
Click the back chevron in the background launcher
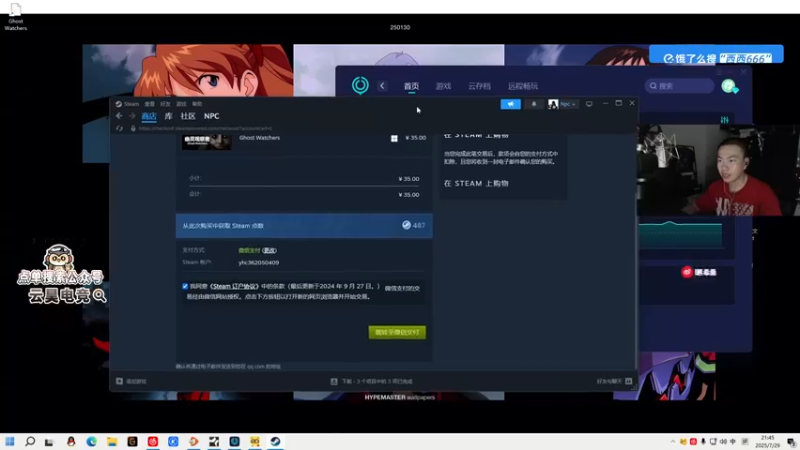[382, 86]
